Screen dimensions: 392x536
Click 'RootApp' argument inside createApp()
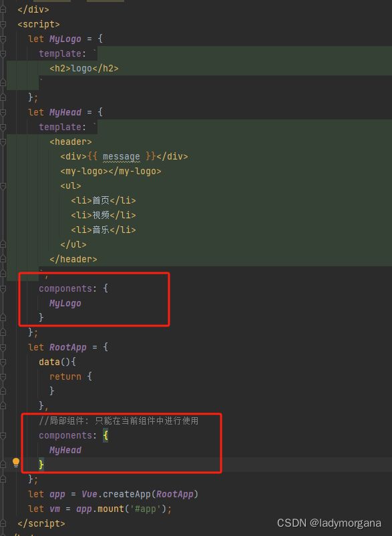(175, 494)
